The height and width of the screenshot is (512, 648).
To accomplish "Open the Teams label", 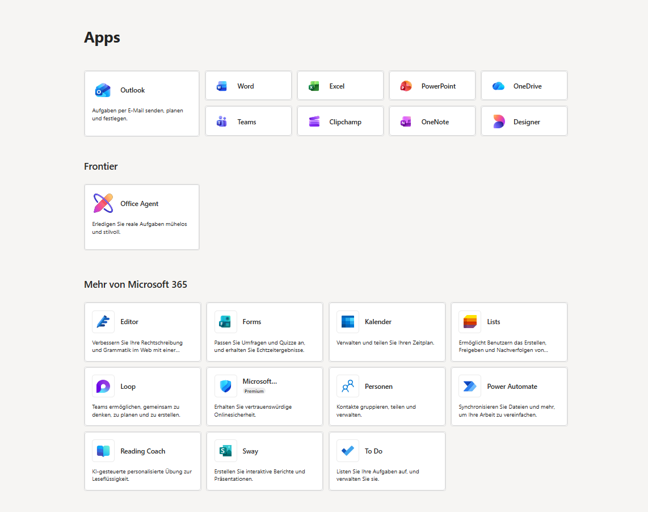I will pyautogui.click(x=247, y=122).
